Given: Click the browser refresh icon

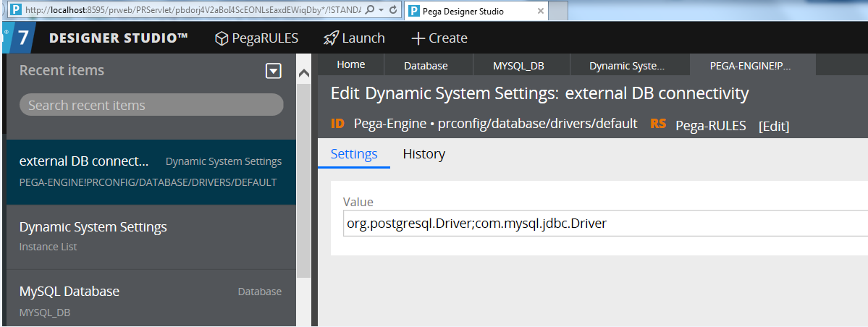Looking at the screenshot, I should click(393, 10).
